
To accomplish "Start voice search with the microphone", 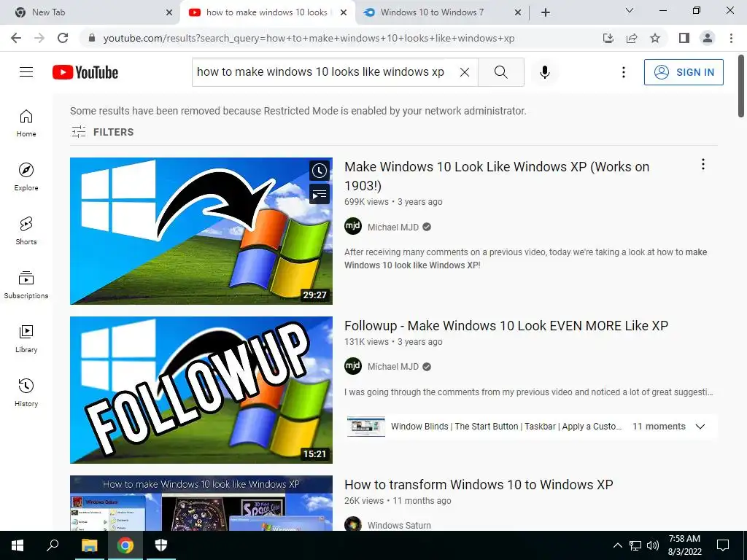I will (x=545, y=72).
